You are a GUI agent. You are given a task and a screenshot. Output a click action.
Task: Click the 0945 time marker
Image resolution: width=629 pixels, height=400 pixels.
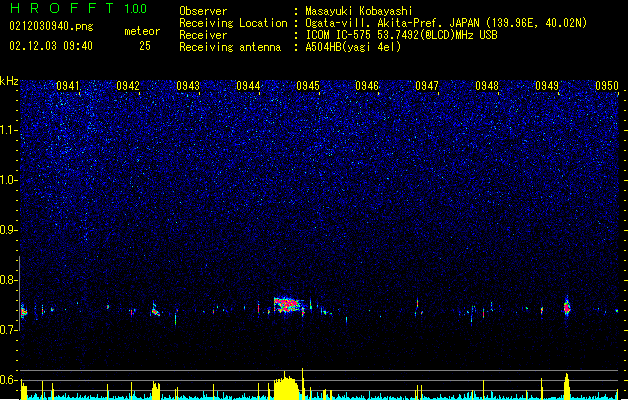click(308, 86)
